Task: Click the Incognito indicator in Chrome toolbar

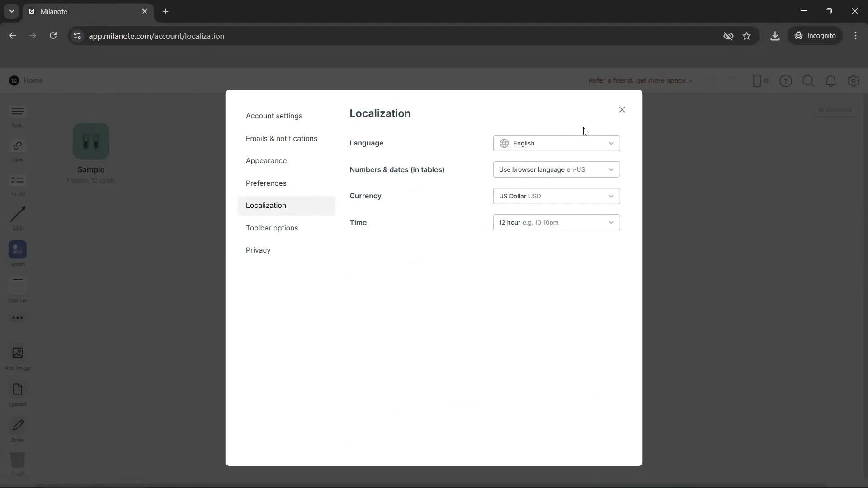Action: point(816,36)
